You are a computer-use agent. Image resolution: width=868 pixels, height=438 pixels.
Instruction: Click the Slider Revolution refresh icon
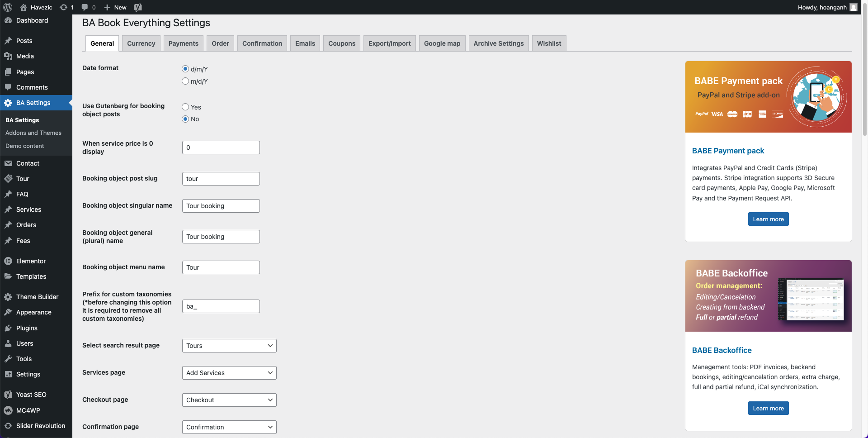(x=8, y=426)
